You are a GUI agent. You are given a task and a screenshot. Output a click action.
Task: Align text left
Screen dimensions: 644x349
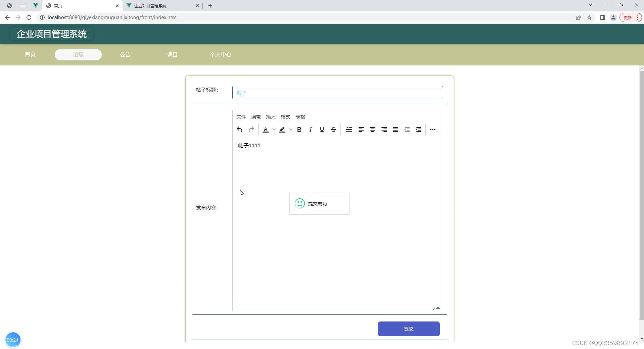click(x=361, y=130)
